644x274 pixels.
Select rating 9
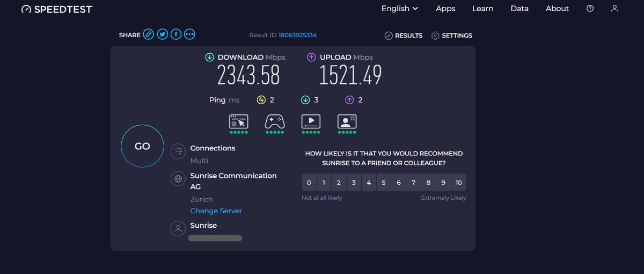[x=443, y=183]
